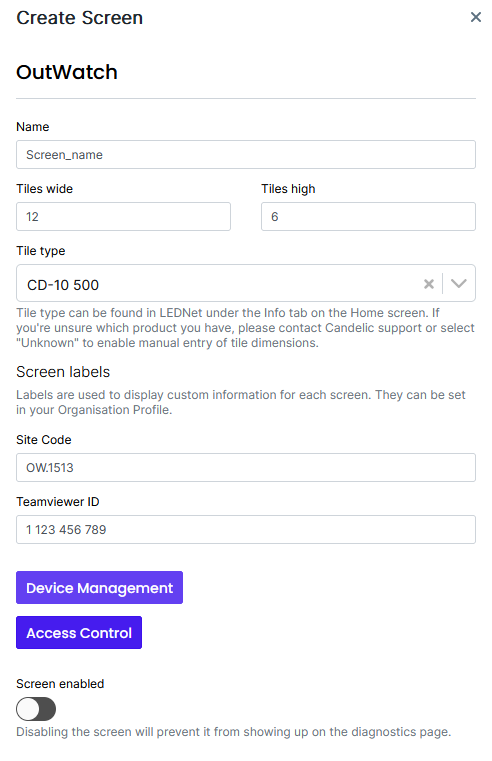Screen dimensions: 492x761
Task: Click the Tiles wide label
Action: click(45, 189)
